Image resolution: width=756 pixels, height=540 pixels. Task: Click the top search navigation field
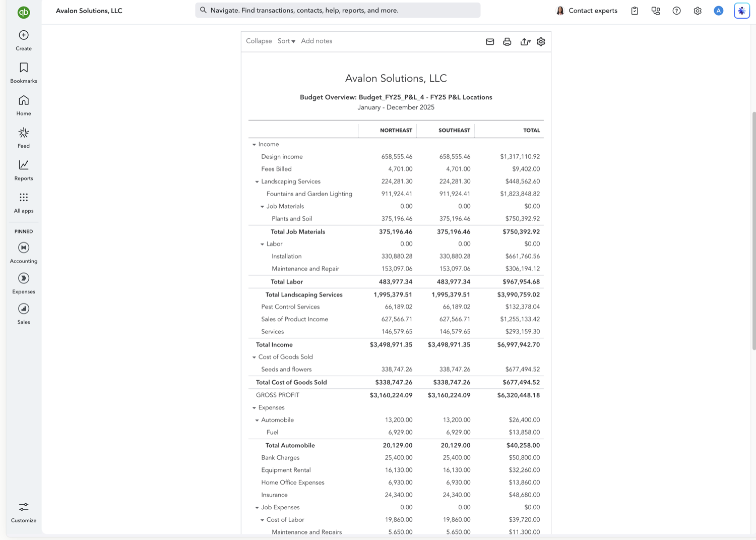(338, 10)
